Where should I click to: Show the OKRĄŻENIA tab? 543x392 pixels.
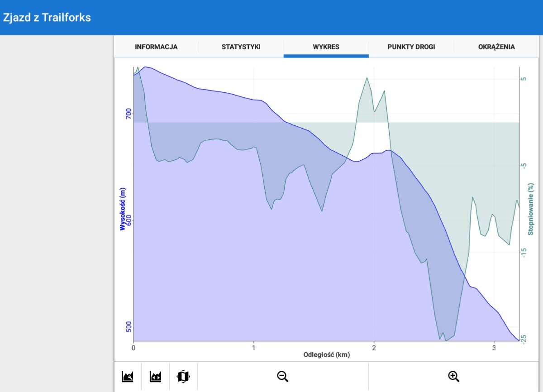click(496, 47)
